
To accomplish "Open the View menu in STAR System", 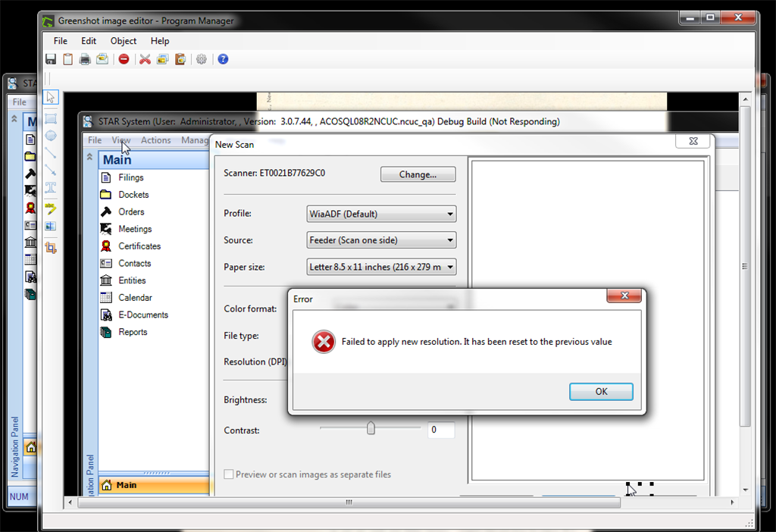I will pyautogui.click(x=121, y=140).
